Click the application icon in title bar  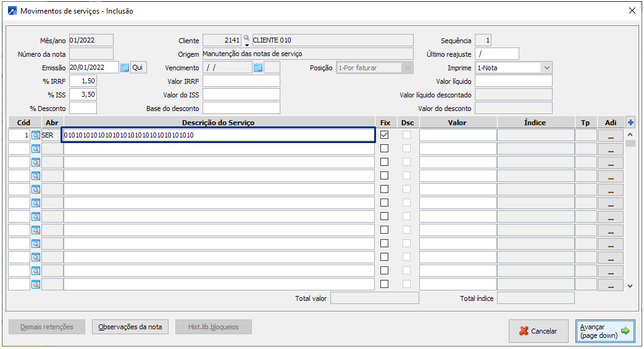12,10
